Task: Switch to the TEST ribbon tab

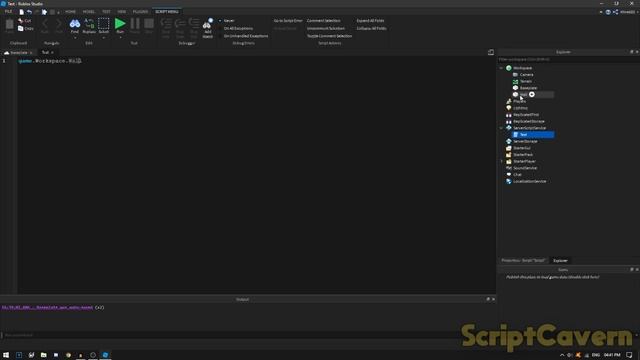Action: (106, 12)
